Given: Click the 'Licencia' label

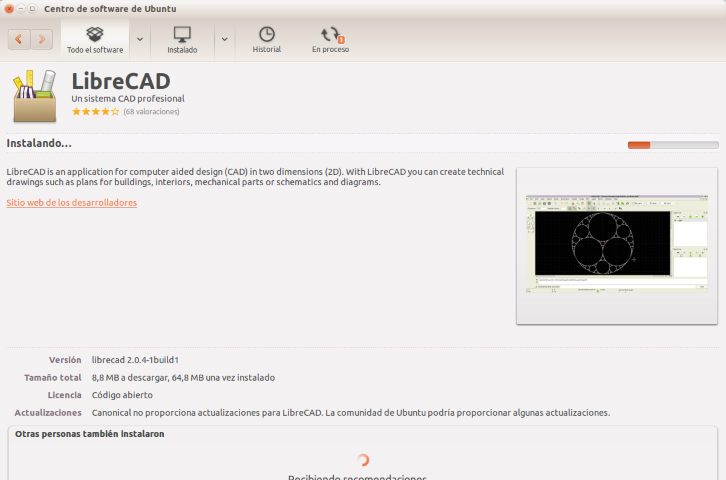Looking at the screenshot, I should point(64,395).
